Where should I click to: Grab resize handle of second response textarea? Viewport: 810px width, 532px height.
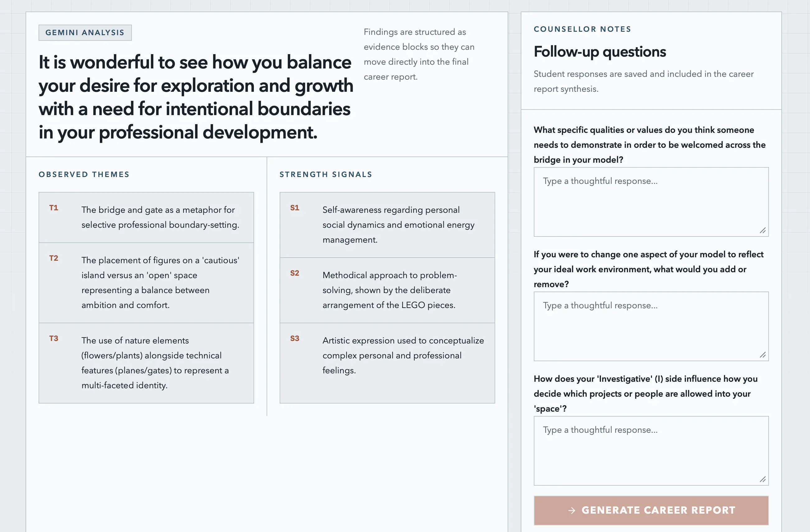tap(763, 355)
